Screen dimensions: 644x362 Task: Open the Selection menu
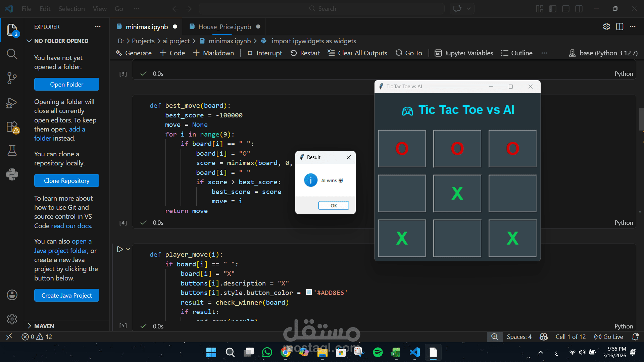coord(71,9)
